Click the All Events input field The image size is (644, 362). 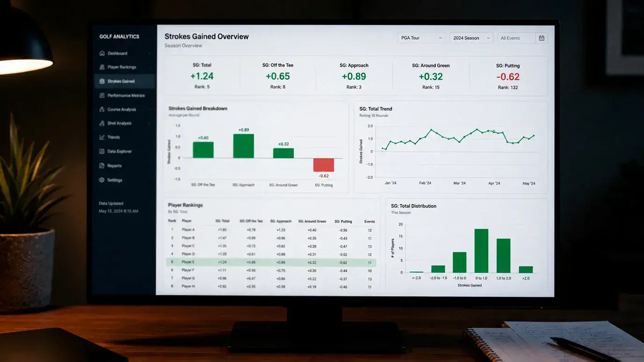[517, 38]
